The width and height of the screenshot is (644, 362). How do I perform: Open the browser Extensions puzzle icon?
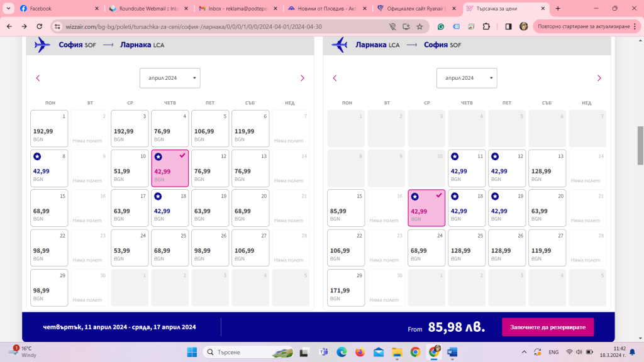pos(486,26)
